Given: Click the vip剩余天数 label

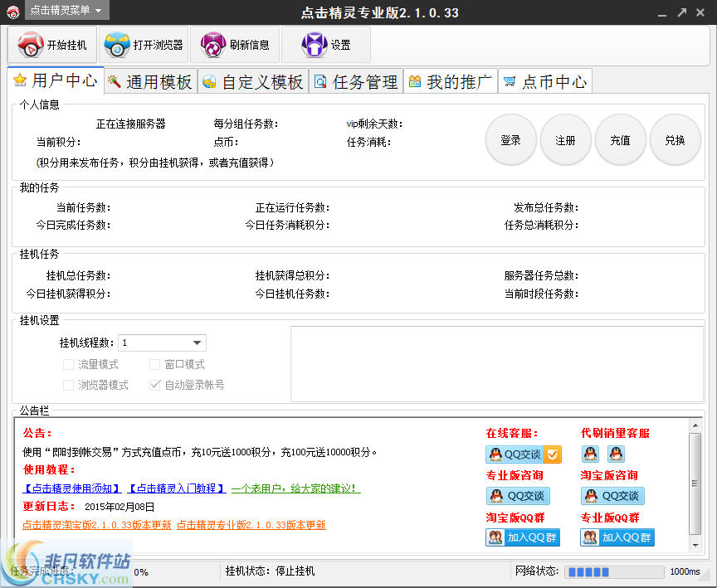Looking at the screenshot, I should pos(374,124).
